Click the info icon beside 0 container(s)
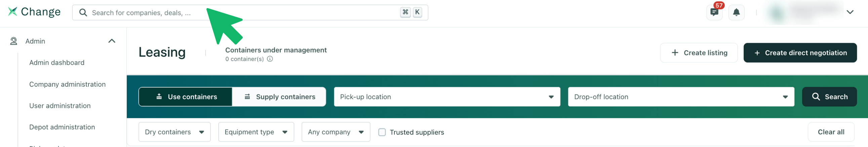 270,59
